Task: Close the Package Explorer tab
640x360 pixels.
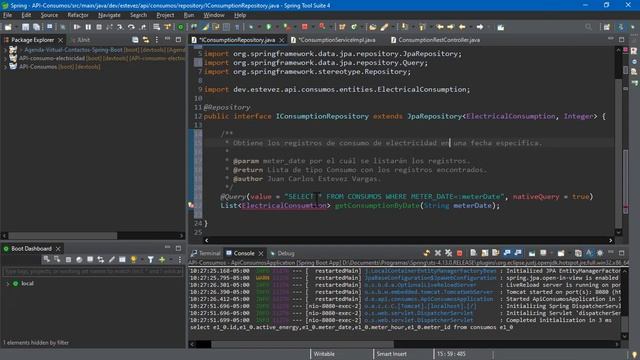Action: [x=60, y=40]
